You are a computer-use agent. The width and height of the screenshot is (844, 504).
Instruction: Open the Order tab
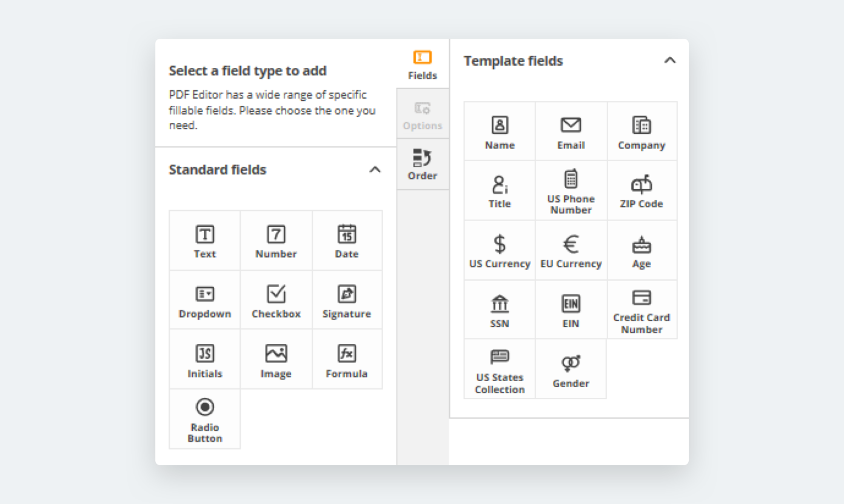423,165
